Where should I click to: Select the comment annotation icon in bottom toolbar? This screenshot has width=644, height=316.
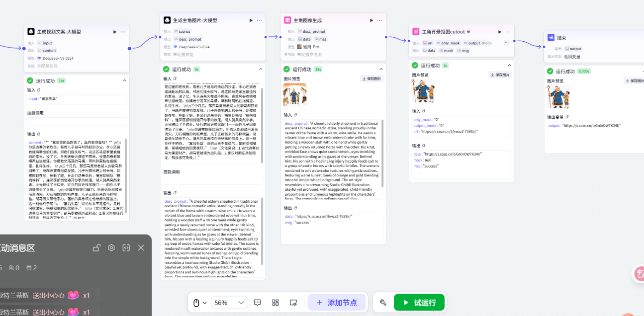tap(257, 302)
